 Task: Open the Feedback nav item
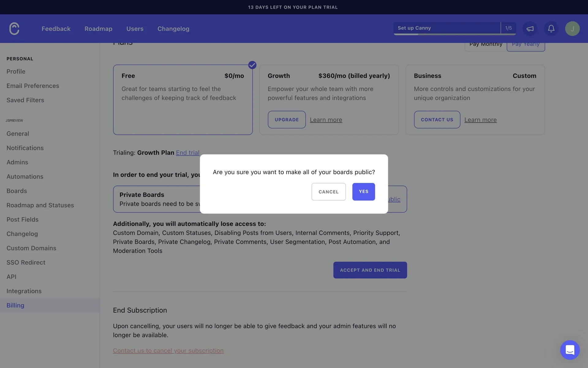[56, 29]
